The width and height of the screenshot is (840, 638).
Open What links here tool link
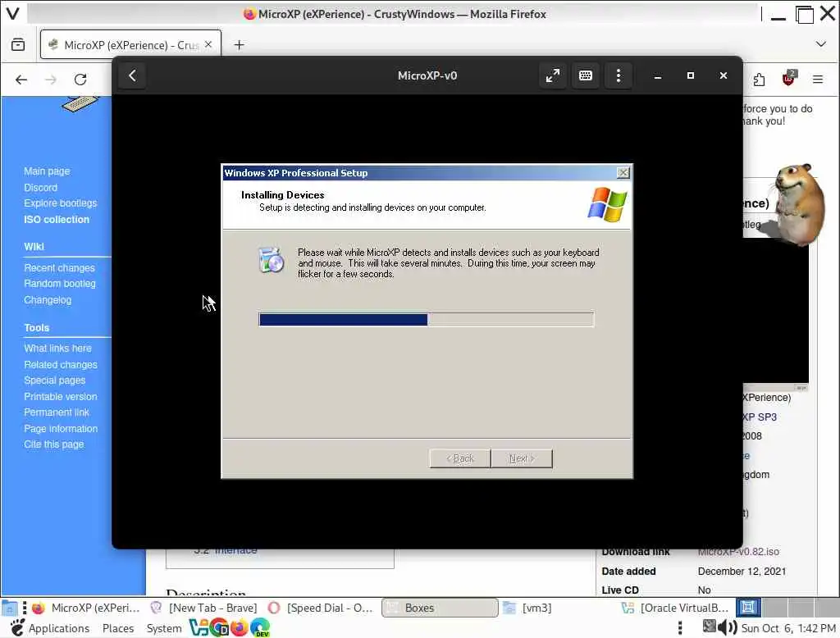click(57, 349)
